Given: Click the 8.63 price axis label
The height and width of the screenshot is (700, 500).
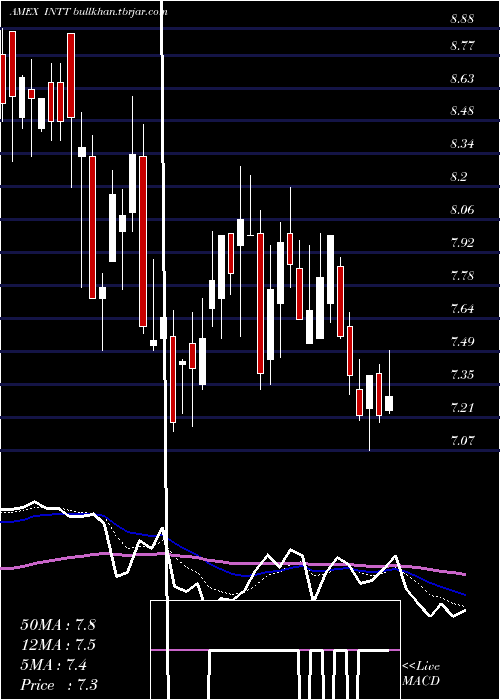Looking at the screenshot, I should (x=462, y=79).
